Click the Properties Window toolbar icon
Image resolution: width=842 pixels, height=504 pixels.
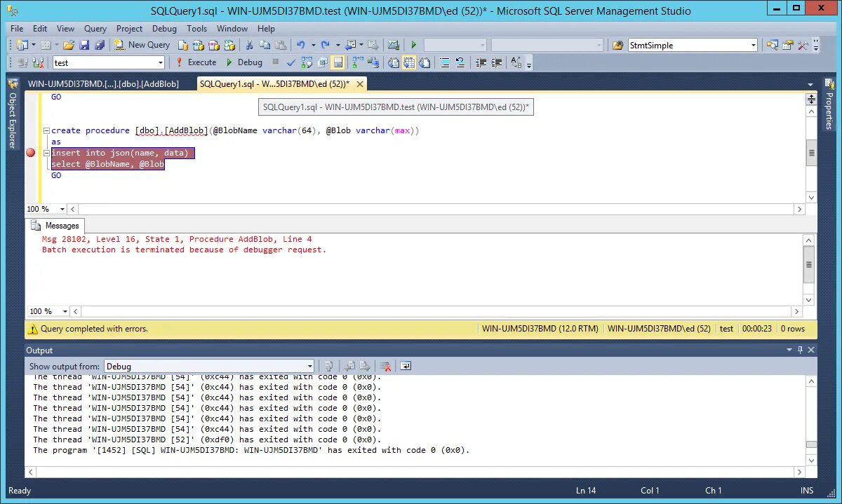tap(787, 45)
